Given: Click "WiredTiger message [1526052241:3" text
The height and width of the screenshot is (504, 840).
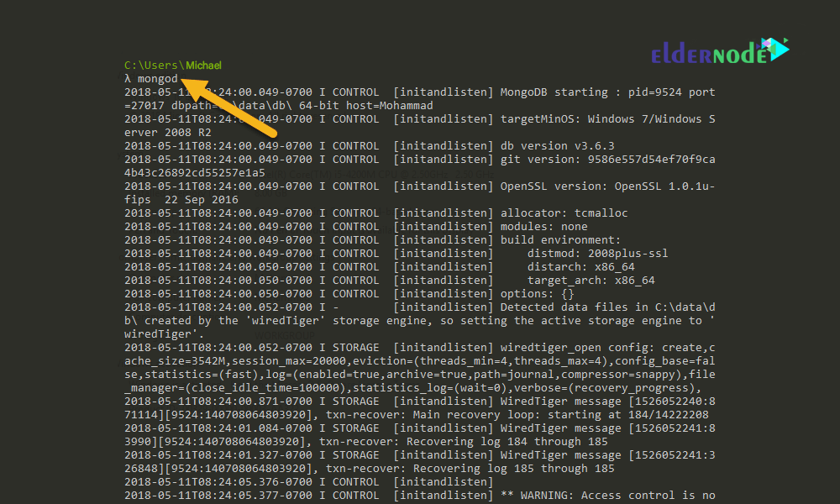Looking at the screenshot, I should 607,454.
